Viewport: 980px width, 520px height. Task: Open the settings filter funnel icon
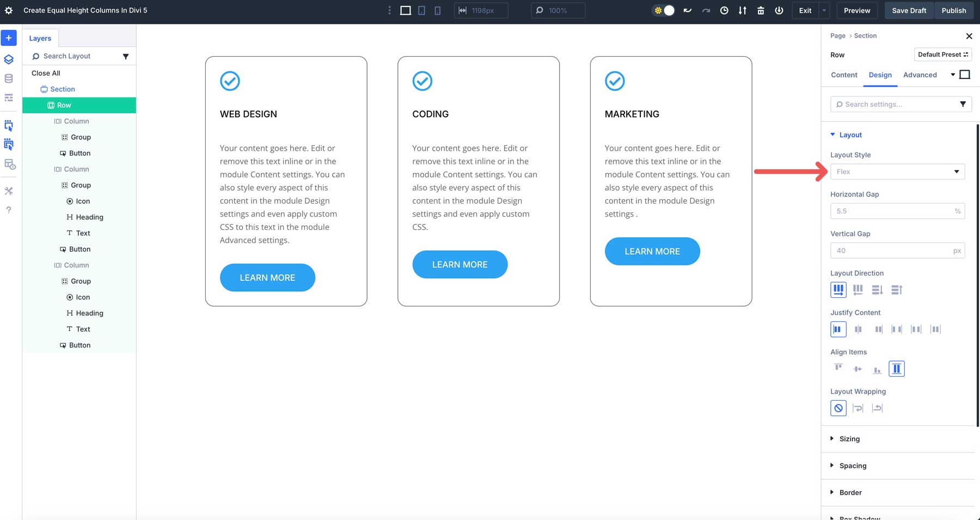tap(963, 105)
